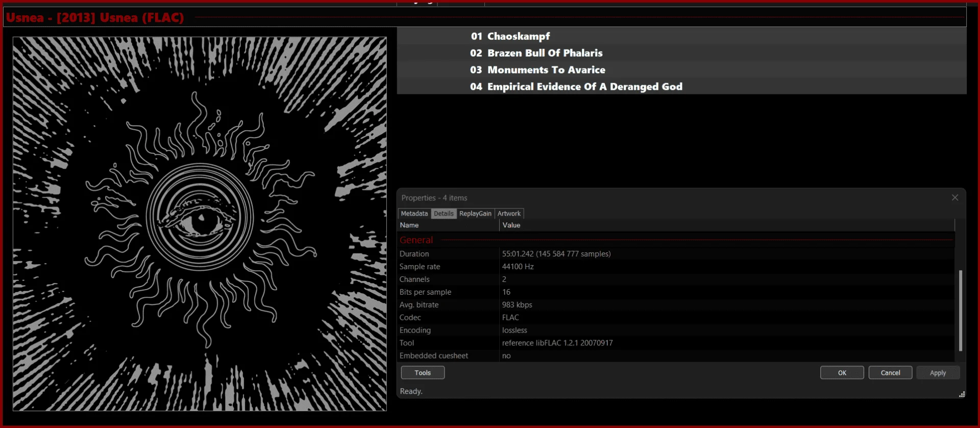This screenshot has width=980, height=428.
Task: Select the Encoding value lossless
Action: [x=514, y=330]
